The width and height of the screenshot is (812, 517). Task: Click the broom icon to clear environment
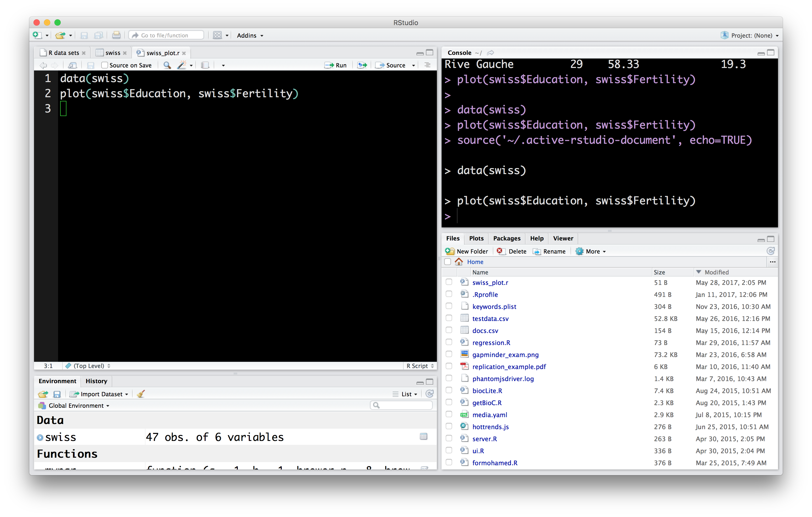click(141, 394)
